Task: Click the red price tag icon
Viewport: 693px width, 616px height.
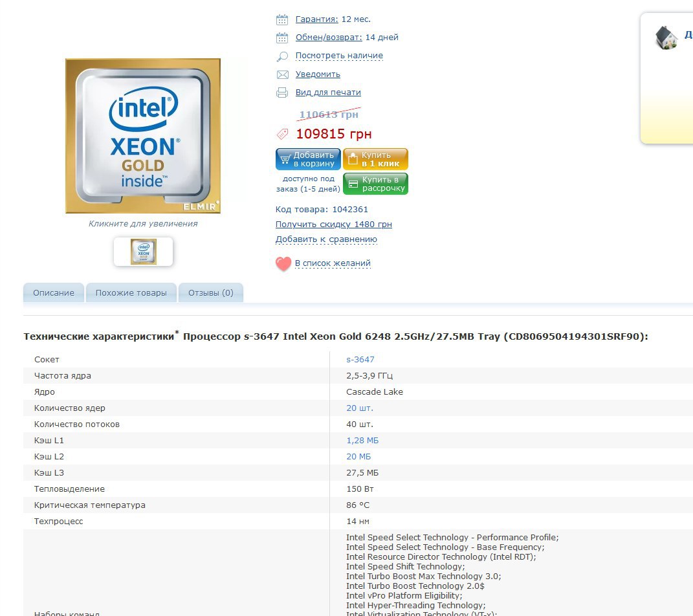Action: tap(282, 133)
